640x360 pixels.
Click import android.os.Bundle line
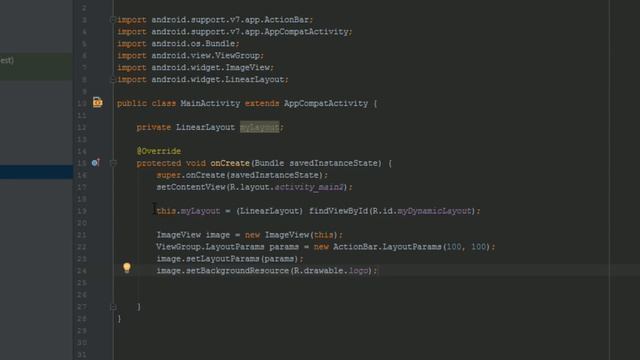click(178, 43)
